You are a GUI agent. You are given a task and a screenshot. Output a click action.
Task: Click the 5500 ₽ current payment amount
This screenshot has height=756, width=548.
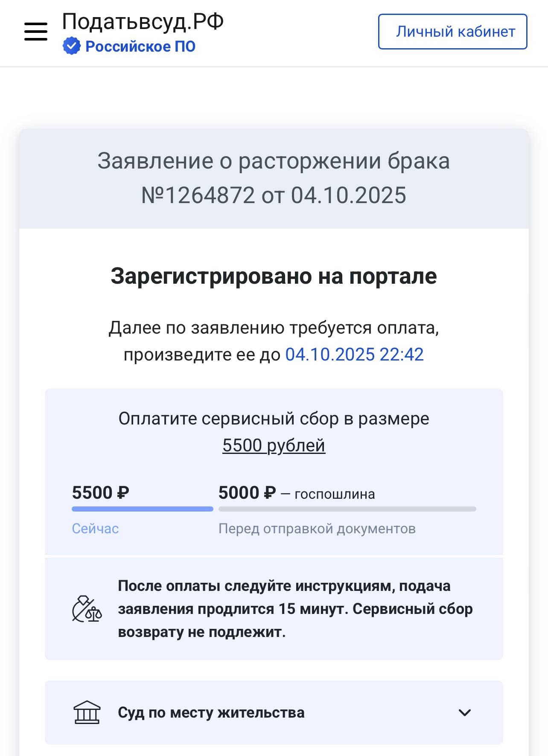101,493
